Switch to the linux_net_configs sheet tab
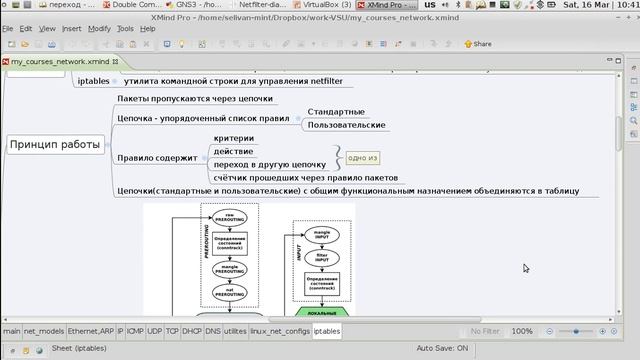The width and height of the screenshot is (640, 360). [x=280, y=331]
